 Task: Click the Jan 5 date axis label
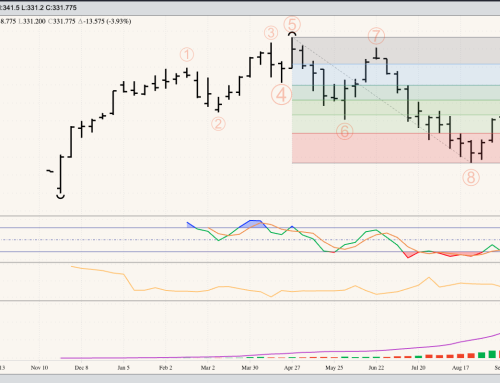click(x=123, y=368)
